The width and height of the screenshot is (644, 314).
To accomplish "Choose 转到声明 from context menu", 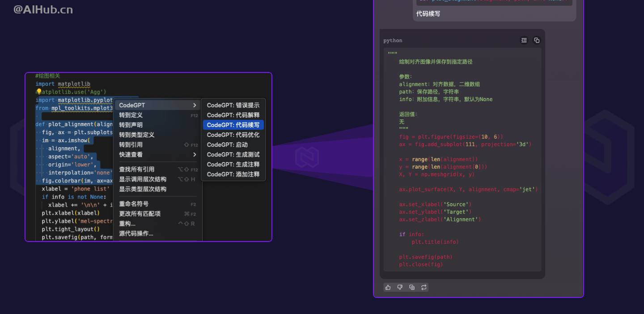I will tap(157, 125).
